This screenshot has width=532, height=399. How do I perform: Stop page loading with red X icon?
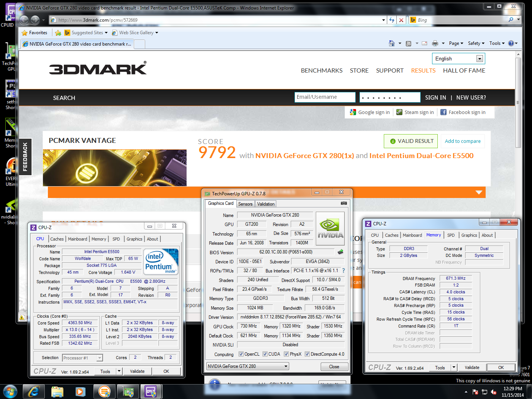coord(401,20)
